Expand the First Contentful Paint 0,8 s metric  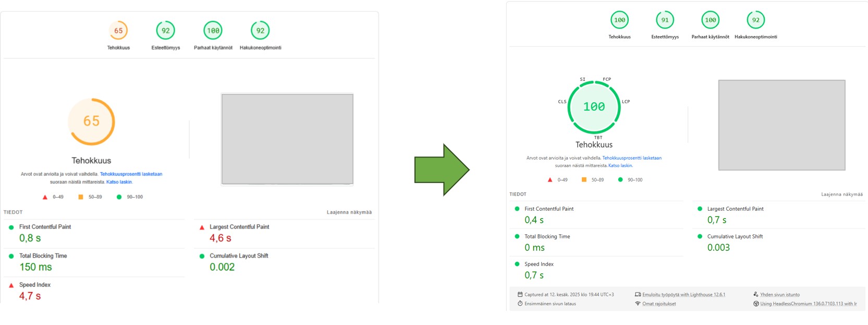[94, 233]
